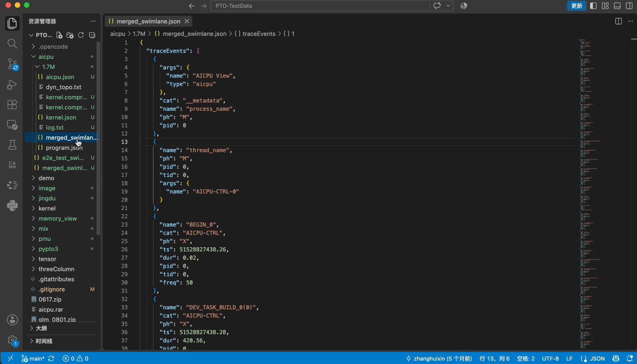Click PTO-TestData command center search box
637x364 pixels.
(x=320, y=6)
